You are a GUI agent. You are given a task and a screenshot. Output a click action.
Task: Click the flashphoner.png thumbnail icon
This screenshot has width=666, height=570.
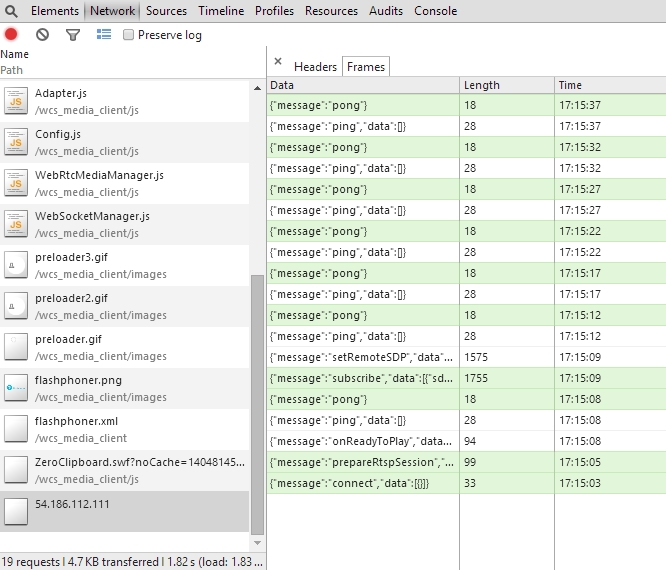point(16,388)
